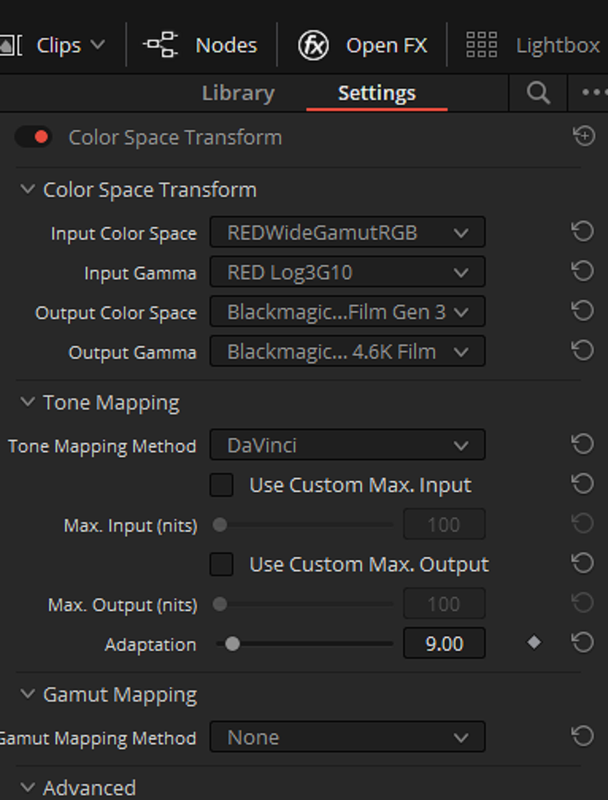Open the three-dot options menu
The height and width of the screenshot is (800, 608).
(x=594, y=92)
